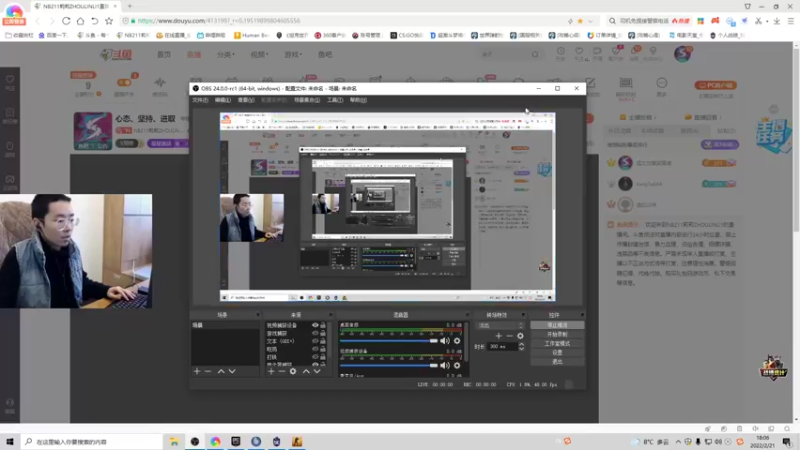
Task: Toggle visibility of the video capture device source
Action: point(315,325)
